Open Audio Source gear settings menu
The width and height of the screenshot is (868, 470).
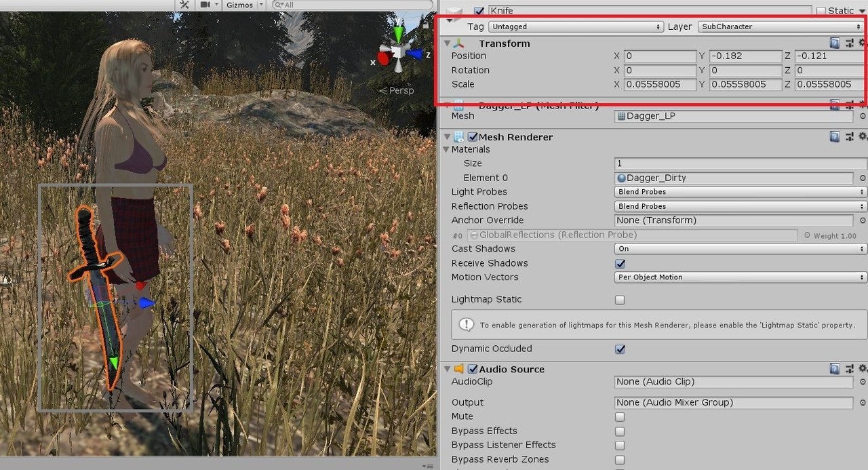click(862, 369)
